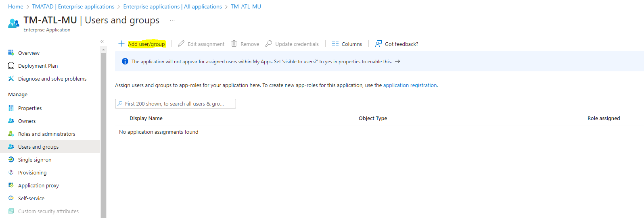This screenshot has width=644, height=218.
Task: Open the application registration link
Action: [x=410, y=85]
